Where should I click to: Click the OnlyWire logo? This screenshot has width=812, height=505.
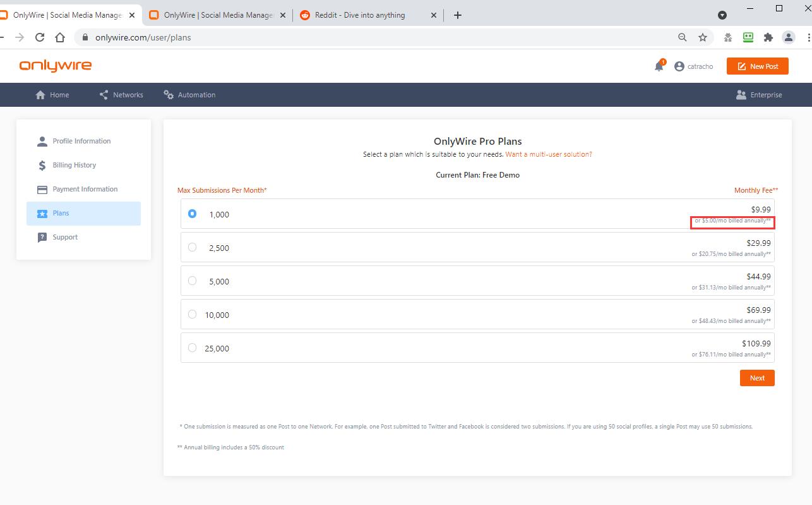[56, 66]
